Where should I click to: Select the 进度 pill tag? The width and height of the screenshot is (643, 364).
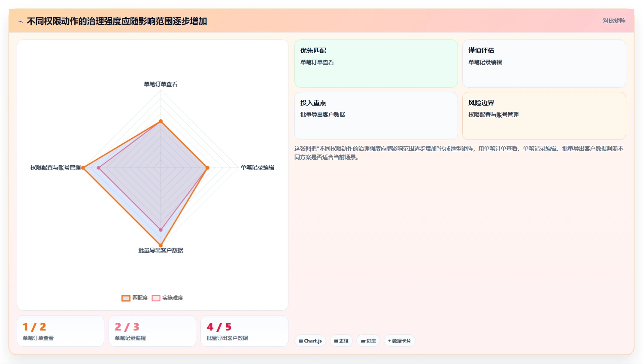pyautogui.click(x=368, y=341)
